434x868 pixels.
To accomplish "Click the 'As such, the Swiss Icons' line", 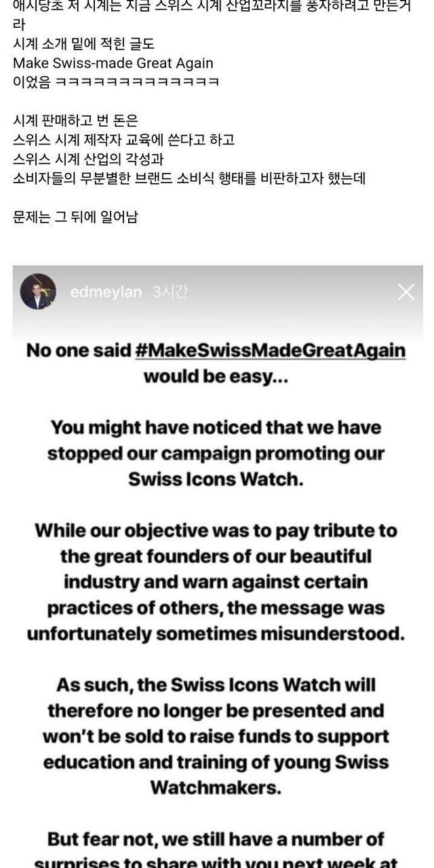I will pos(216,685).
